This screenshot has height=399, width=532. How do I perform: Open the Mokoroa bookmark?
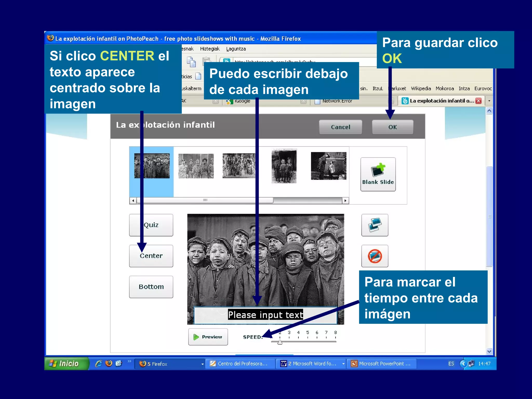445,89
